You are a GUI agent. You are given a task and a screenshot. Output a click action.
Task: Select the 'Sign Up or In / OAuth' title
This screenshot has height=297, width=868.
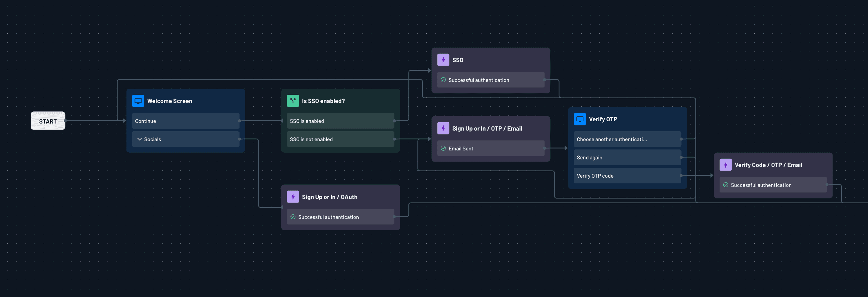(x=329, y=197)
